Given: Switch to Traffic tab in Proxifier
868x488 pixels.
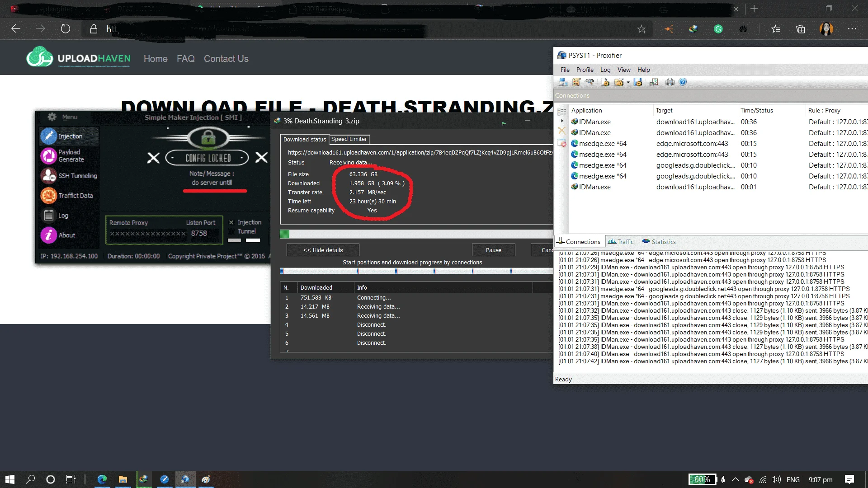Looking at the screenshot, I should click(x=621, y=242).
